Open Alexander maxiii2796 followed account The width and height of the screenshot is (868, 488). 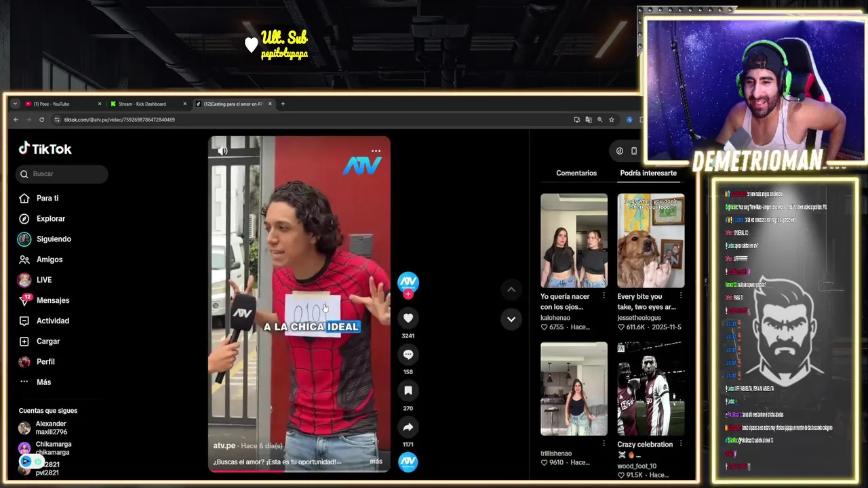pyautogui.click(x=51, y=428)
